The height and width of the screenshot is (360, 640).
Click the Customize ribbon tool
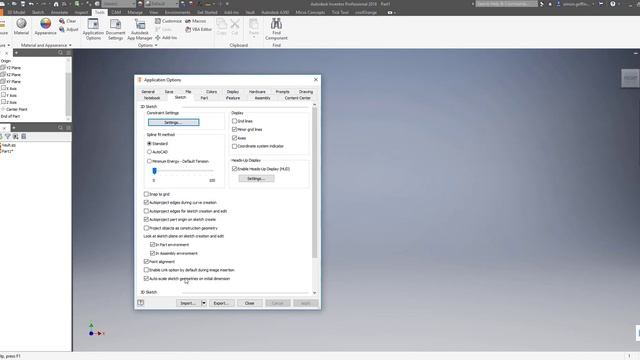tap(168, 21)
